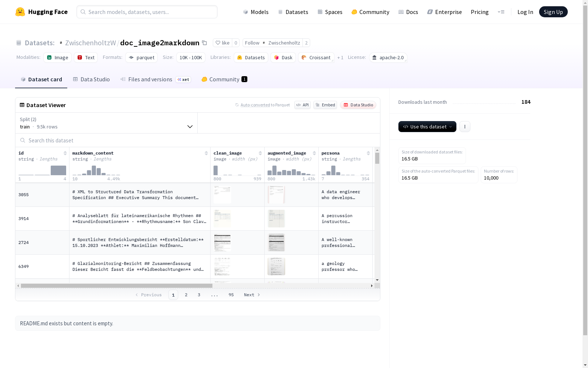
Task: Click the Search this dataset field
Action: [198, 140]
